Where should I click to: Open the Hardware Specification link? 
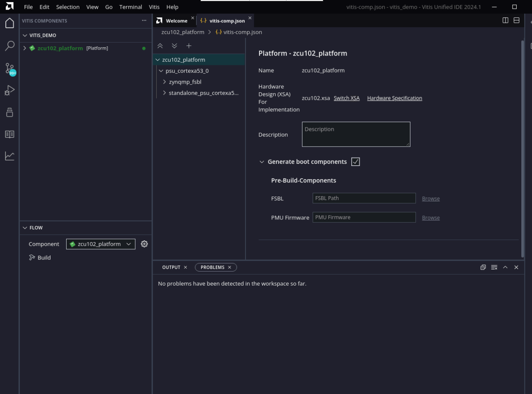click(x=394, y=98)
